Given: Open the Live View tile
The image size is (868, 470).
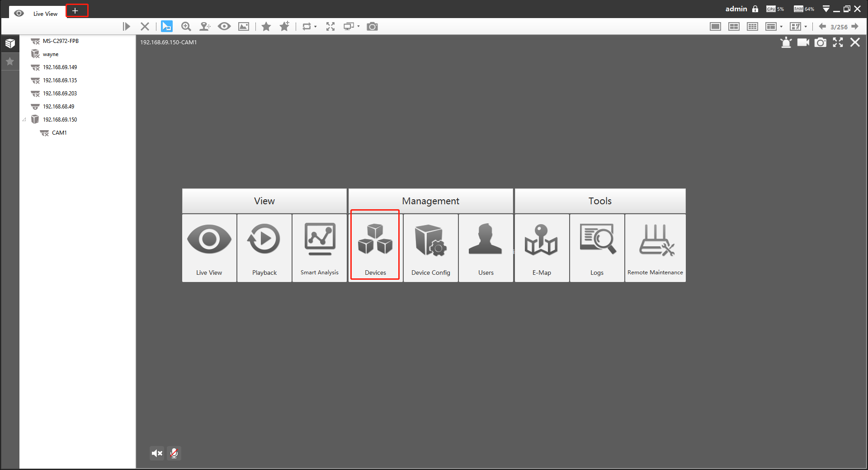Looking at the screenshot, I should [209, 248].
